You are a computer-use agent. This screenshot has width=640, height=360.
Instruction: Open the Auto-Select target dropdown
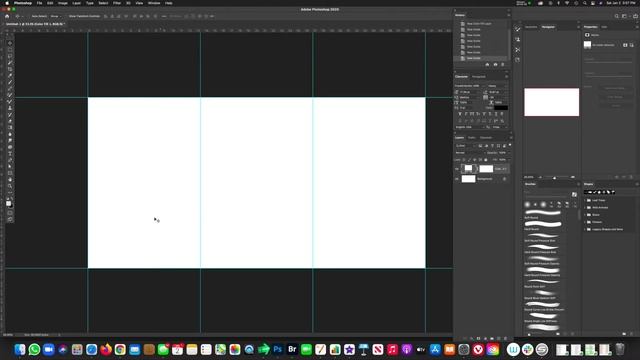pyautogui.click(x=56, y=16)
